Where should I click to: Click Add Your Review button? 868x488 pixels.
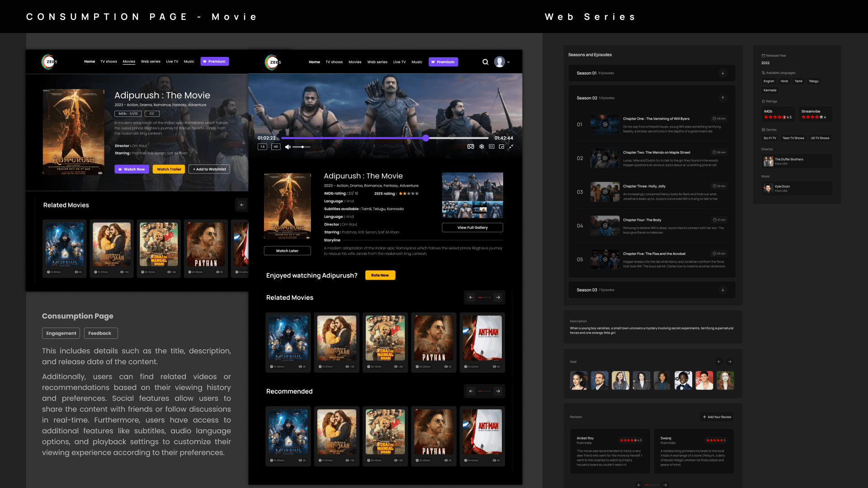(717, 417)
